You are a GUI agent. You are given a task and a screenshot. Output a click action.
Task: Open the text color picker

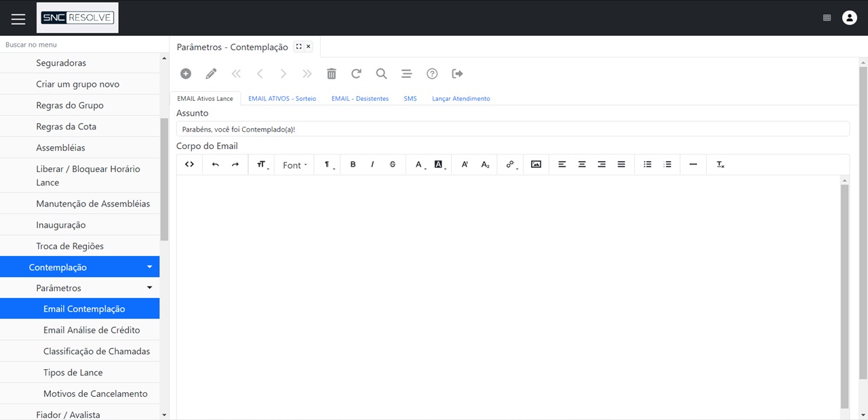419,165
